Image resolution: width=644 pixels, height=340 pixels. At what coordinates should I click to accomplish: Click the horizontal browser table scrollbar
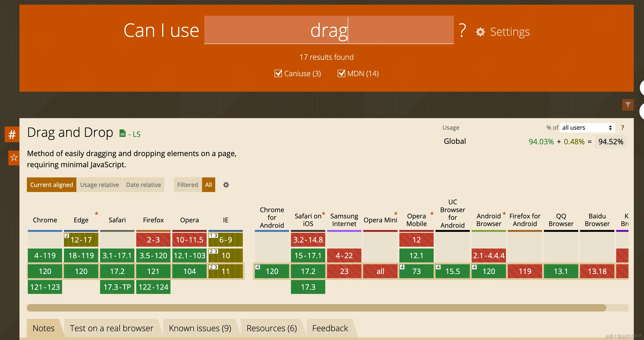point(316,308)
